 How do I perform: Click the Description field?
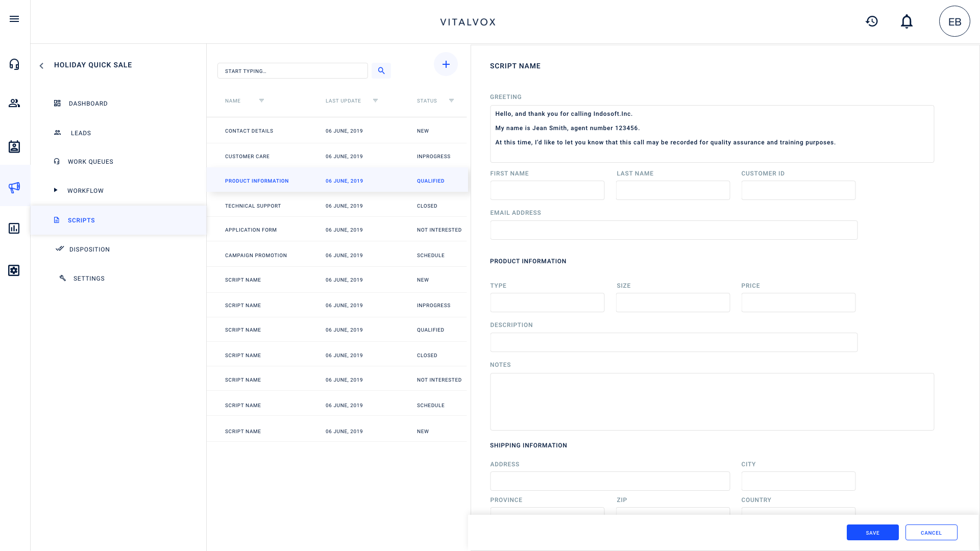click(674, 342)
